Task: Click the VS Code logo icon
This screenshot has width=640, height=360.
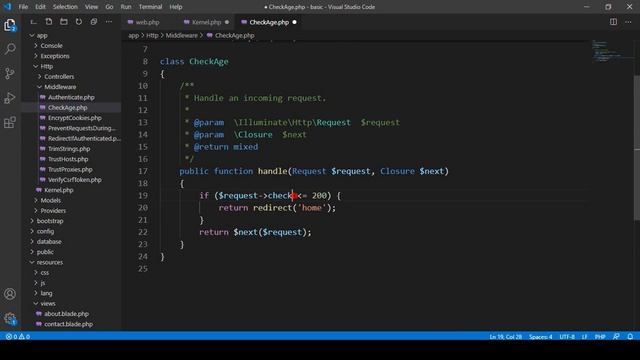Action: pos(7,7)
